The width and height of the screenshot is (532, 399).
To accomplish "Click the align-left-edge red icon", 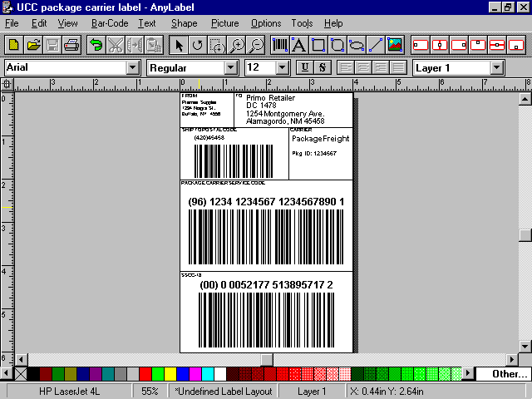I will point(421,45).
